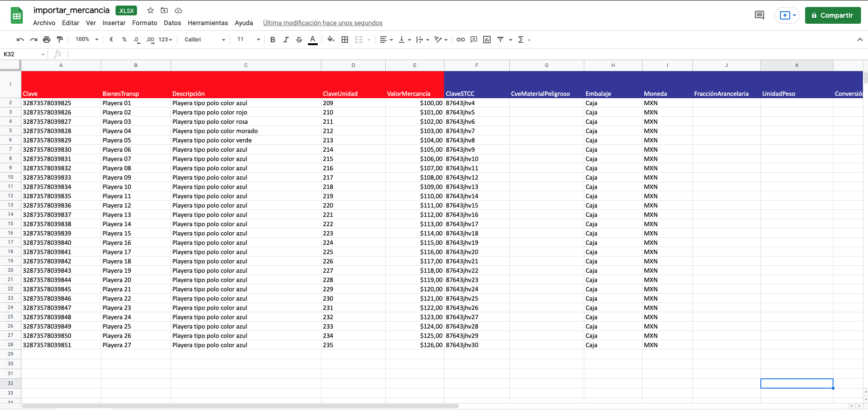Viewport: 868px width, 410px height.
Task: Open the fill color picker
Action: [330, 40]
